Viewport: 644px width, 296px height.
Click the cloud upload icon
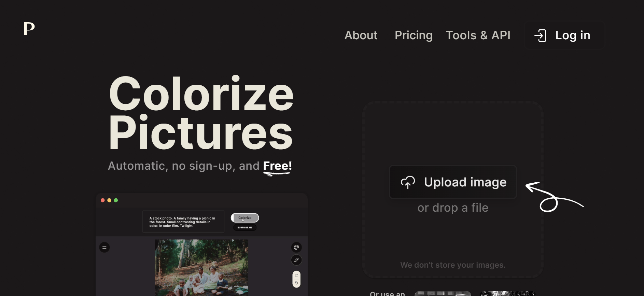click(x=408, y=182)
